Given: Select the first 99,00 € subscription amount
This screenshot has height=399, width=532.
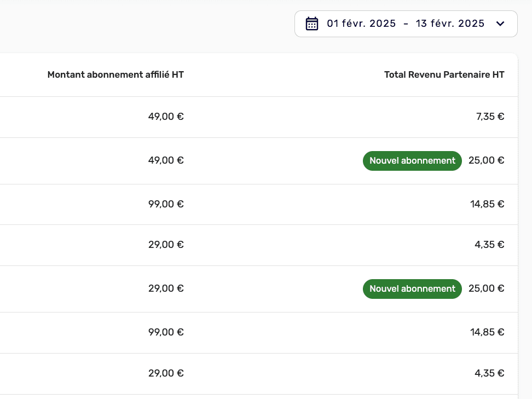Looking at the screenshot, I should coord(166,204).
